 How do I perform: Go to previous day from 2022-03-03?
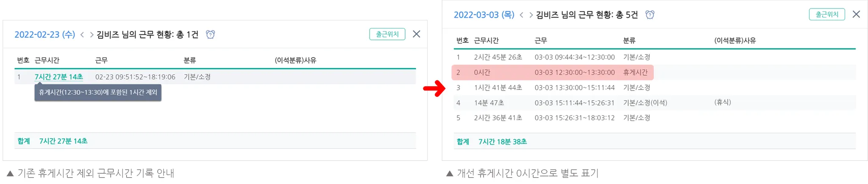tap(521, 15)
